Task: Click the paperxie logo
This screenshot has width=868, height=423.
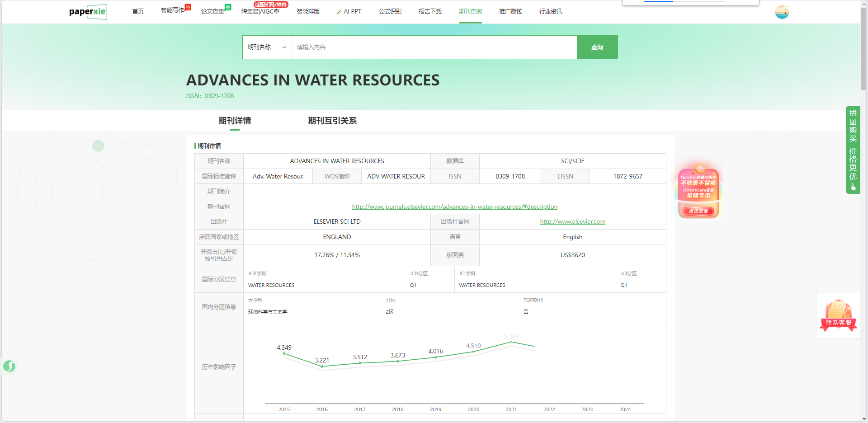Action: [88, 12]
